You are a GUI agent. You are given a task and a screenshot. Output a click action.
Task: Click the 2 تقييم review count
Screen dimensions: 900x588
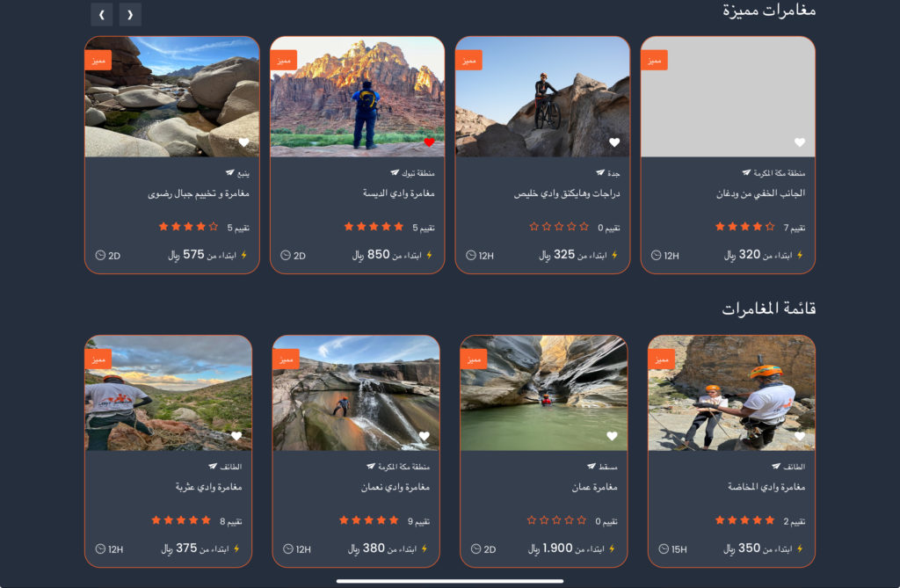[795, 521]
